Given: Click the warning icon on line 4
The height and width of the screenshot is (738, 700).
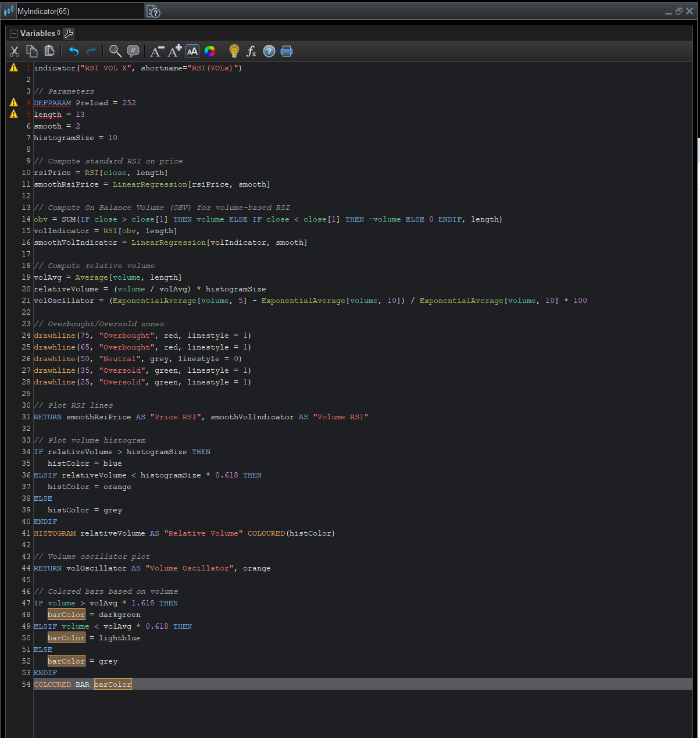Looking at the screenshot, I should (14, 102).
